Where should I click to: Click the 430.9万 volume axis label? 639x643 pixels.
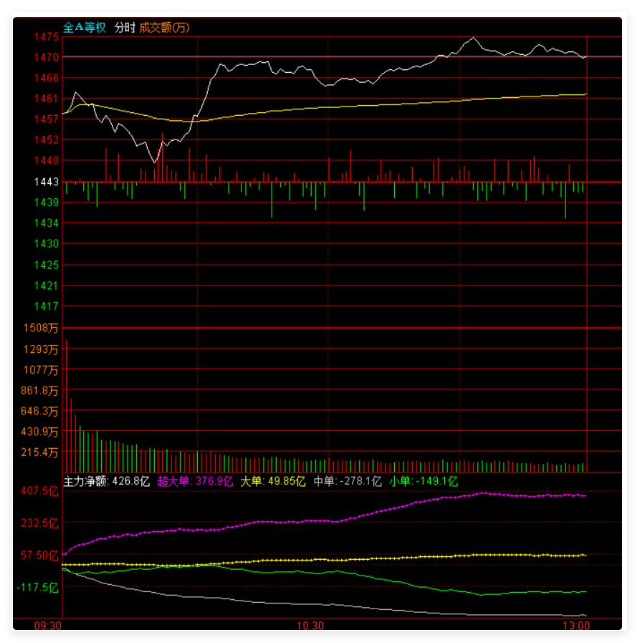coord(39,431)
